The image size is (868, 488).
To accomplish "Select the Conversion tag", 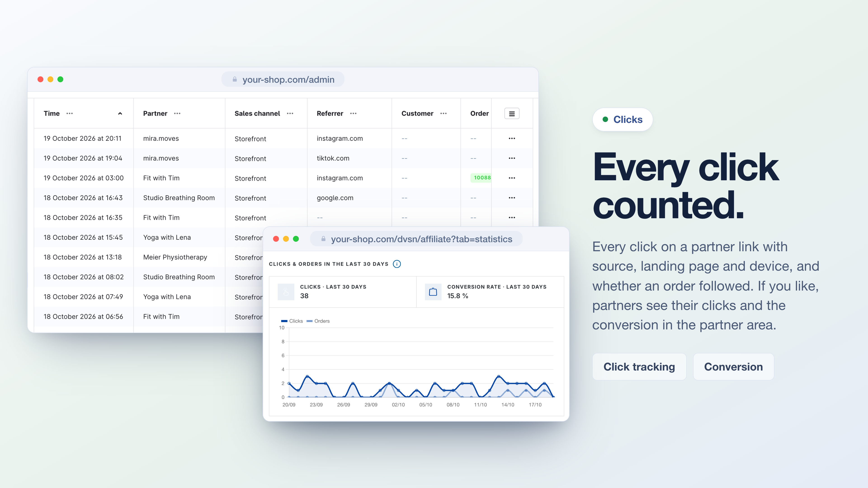I will pos(733,367).
